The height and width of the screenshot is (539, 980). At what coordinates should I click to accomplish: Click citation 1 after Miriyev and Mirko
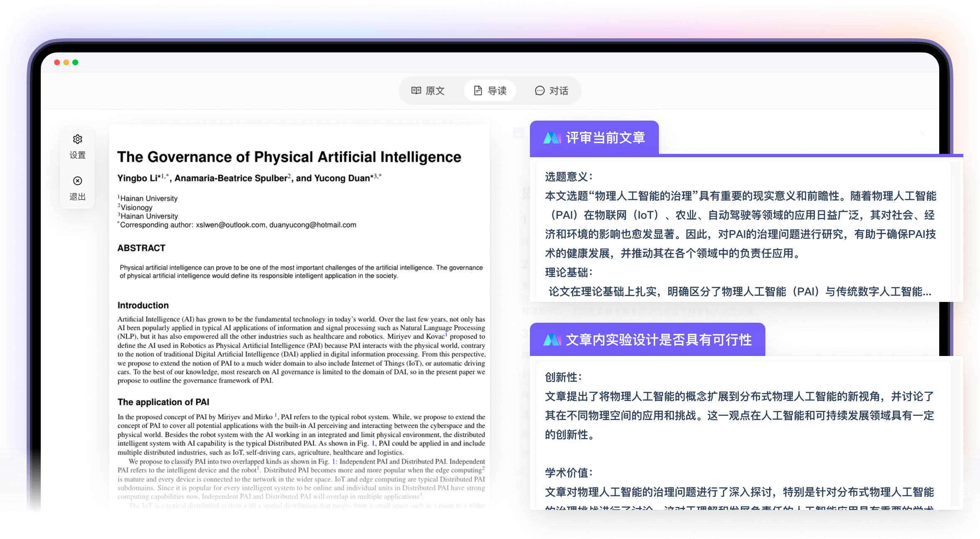coord(276,415)
